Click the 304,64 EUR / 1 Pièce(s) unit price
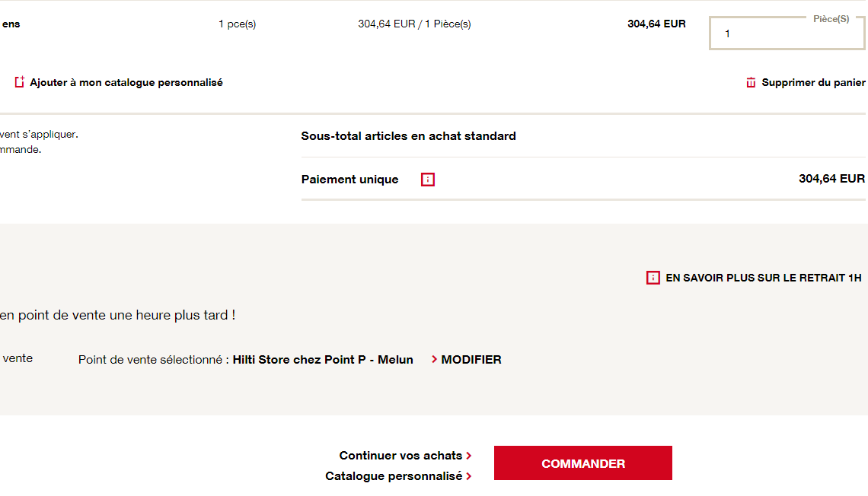Image resolution: width=868 pixels, height=496 pixels. click(414, 24)
